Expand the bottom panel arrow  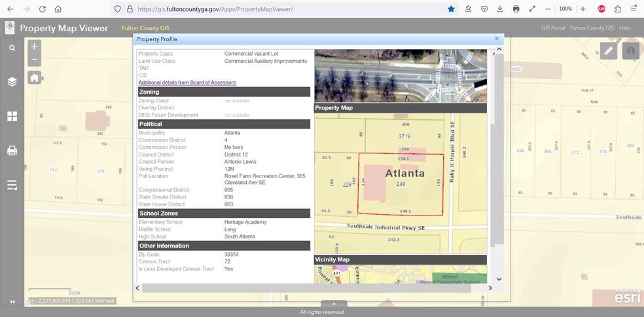click(x=334, y=304)
